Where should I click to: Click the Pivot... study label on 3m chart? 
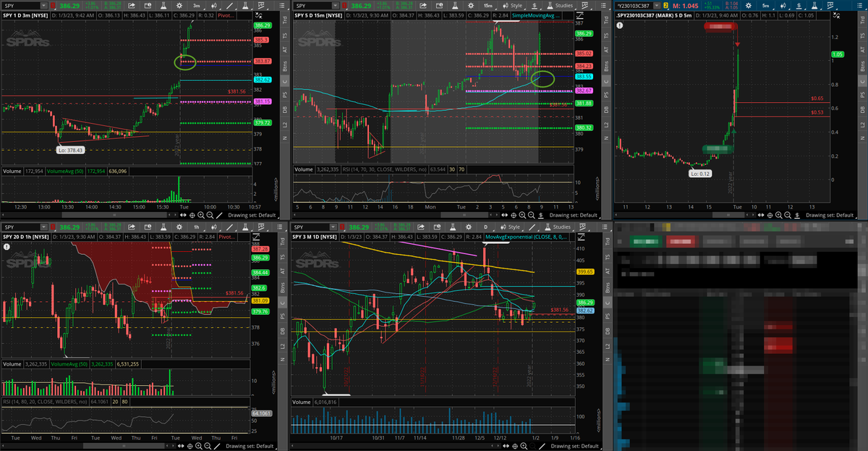[x=226, y=16]
